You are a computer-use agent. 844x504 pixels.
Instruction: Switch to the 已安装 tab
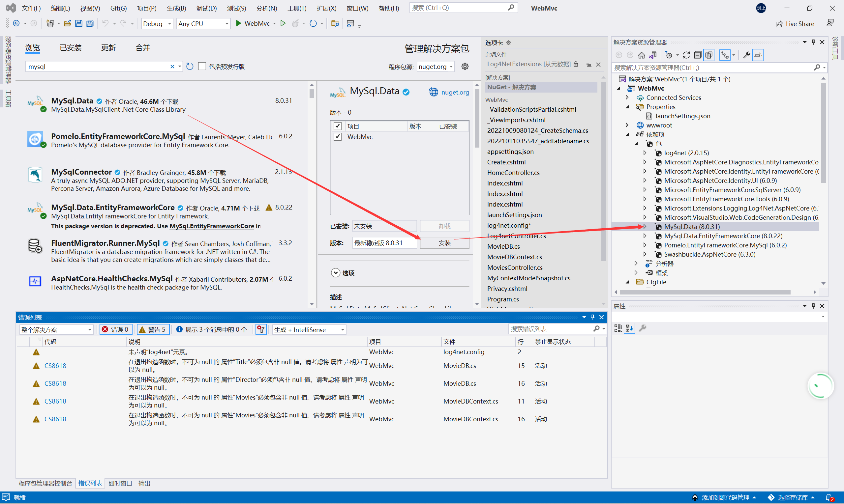tap(70, 47)
